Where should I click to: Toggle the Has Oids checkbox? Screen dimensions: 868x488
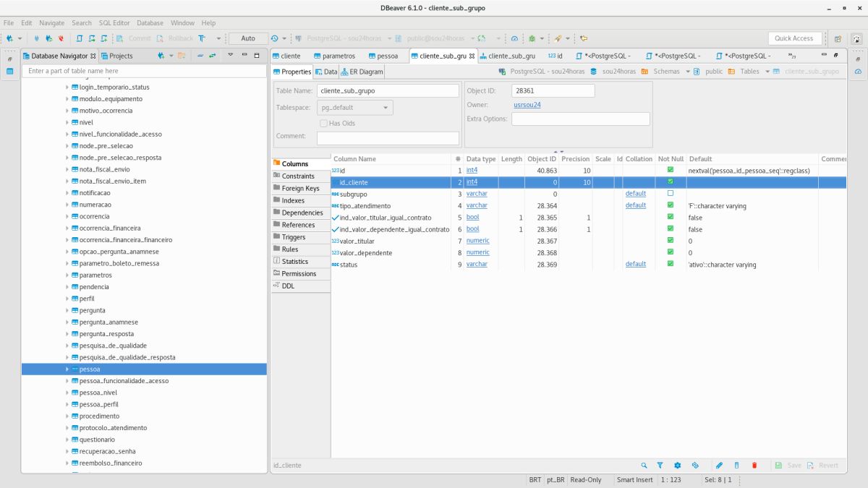pos(323,123)
